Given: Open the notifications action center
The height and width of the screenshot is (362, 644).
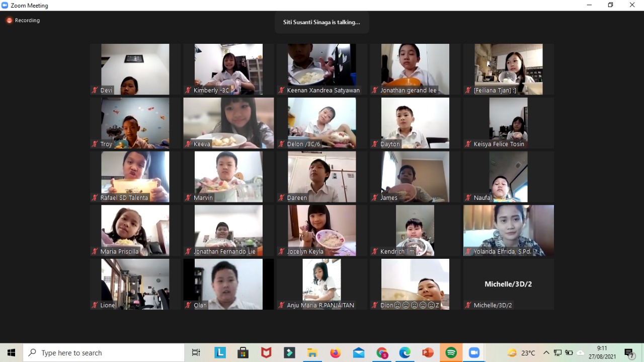Looking at the screenshot, I should [629, 353].
